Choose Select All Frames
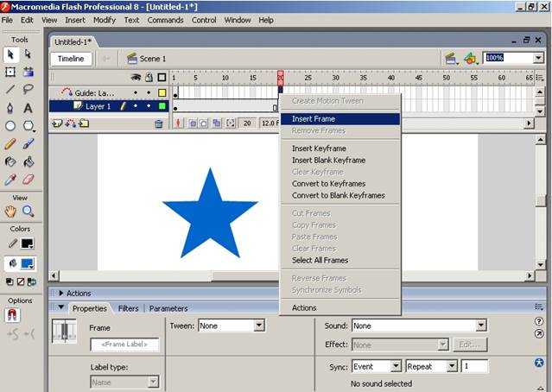 tap(340, 261)
